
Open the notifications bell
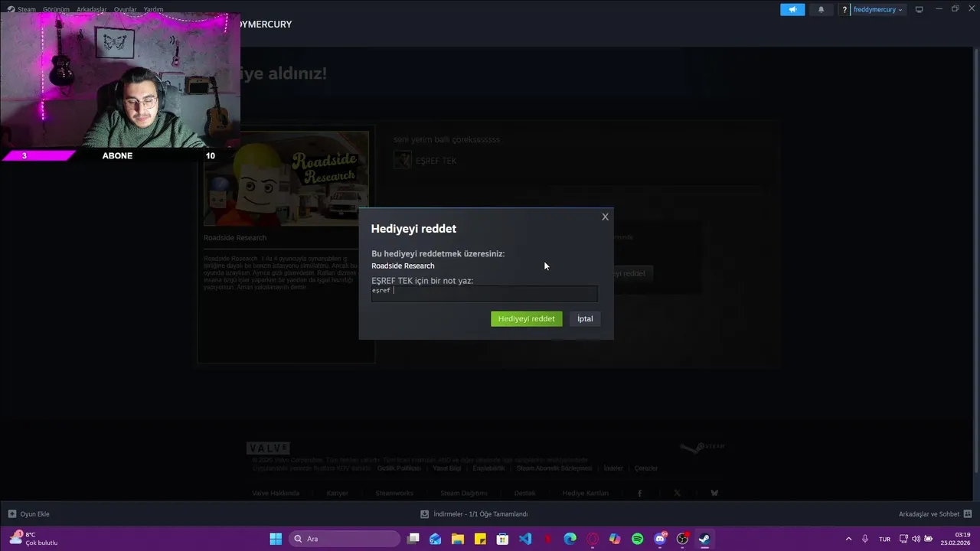pyautogui.click(x=822, y=9)
